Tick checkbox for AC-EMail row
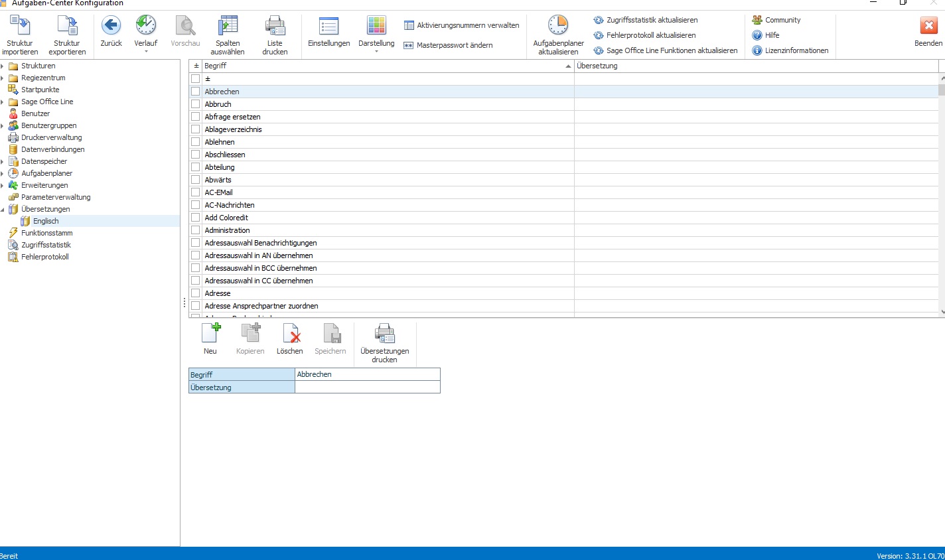Screen dimensions: 945x560 [x=196, y=192]
